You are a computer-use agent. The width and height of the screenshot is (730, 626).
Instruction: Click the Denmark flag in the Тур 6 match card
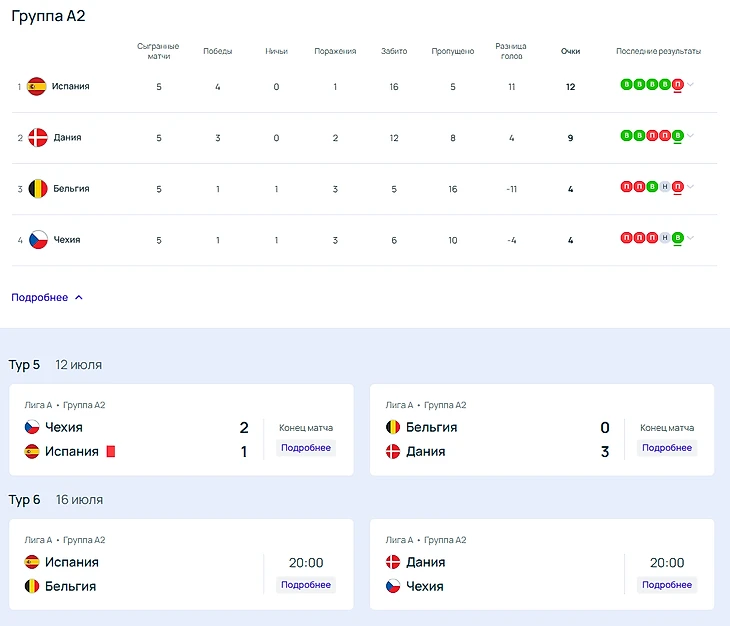393,562
